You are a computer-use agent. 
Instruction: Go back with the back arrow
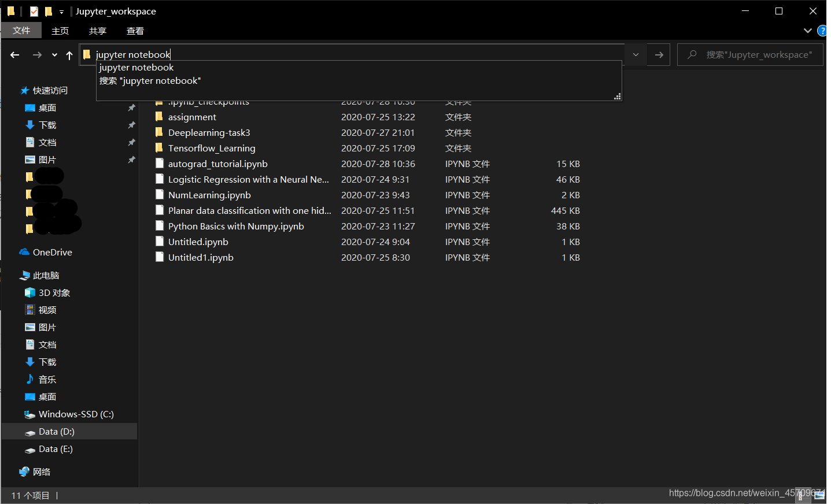(15, 55)
